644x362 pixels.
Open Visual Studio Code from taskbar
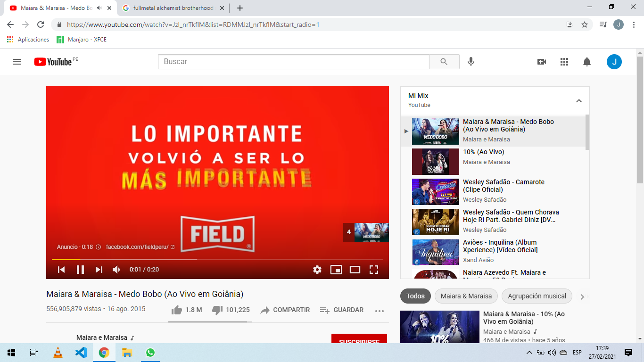(x=81, y=353)
